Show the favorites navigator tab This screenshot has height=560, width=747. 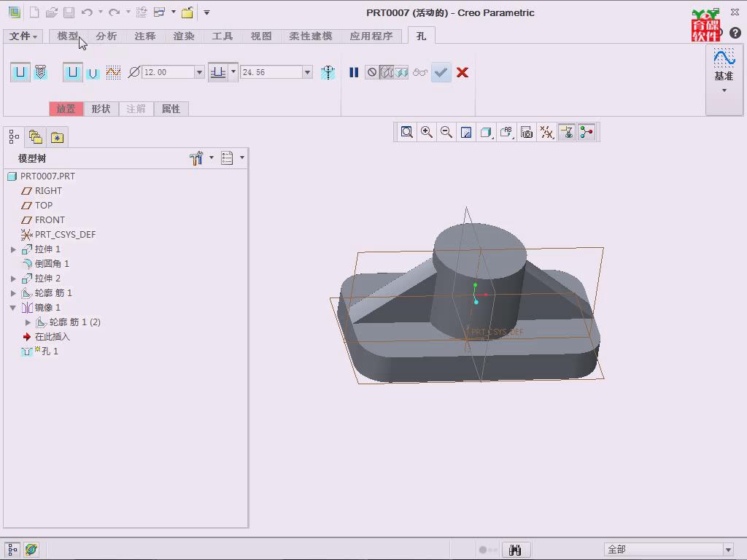point(57,137)
